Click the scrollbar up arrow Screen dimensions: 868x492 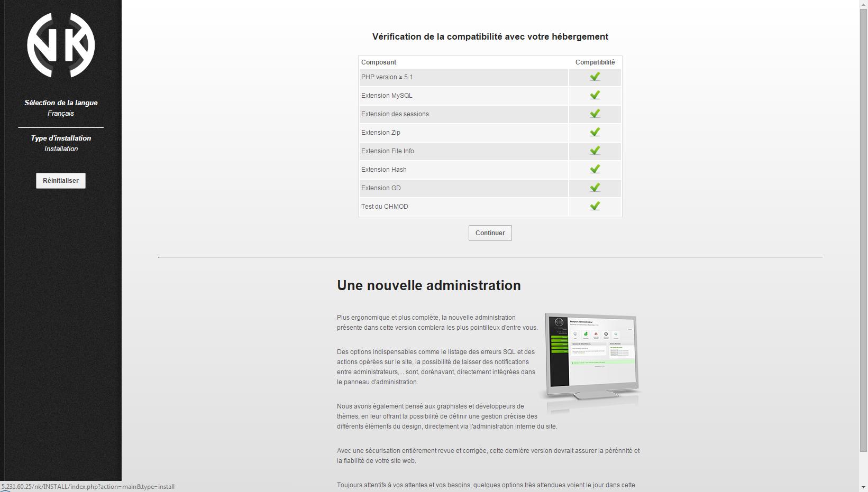863,4
